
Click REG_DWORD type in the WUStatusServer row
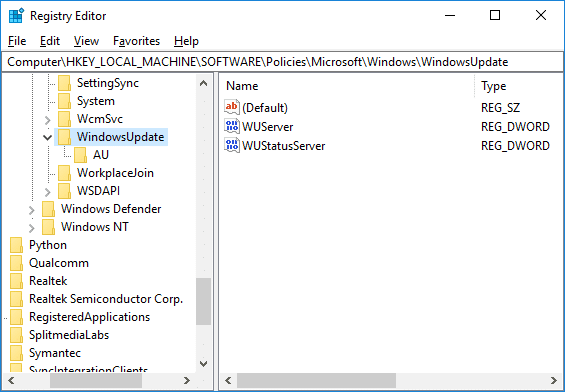click(x=515, y=146)
